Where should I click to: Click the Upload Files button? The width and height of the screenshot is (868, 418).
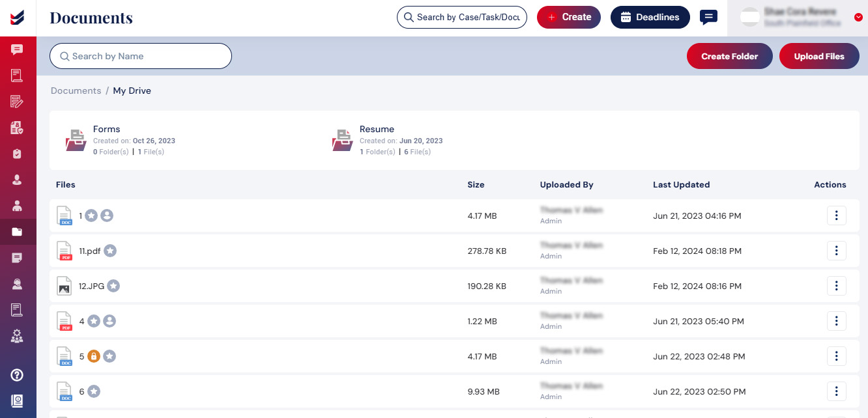819,57
